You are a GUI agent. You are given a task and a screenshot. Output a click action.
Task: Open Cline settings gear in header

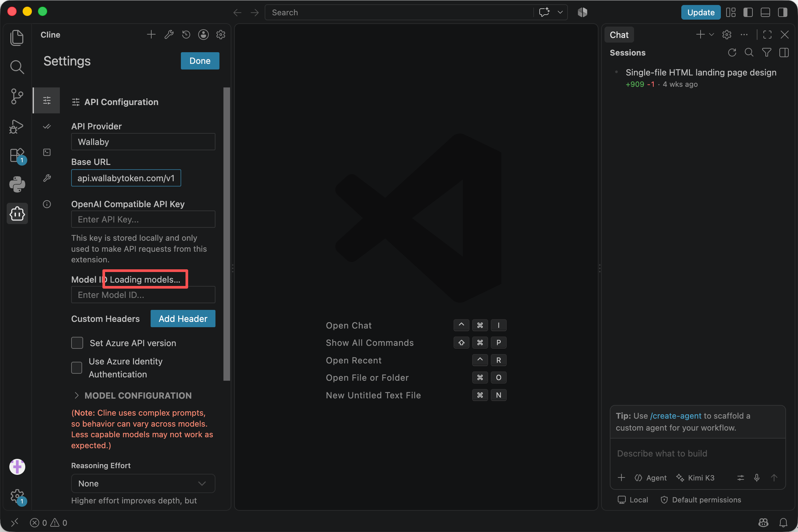(x=221, y=35)
